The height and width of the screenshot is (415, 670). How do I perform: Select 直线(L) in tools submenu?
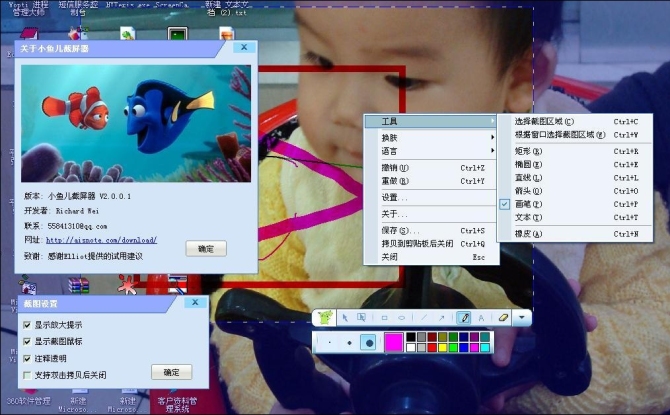point(575,177)
